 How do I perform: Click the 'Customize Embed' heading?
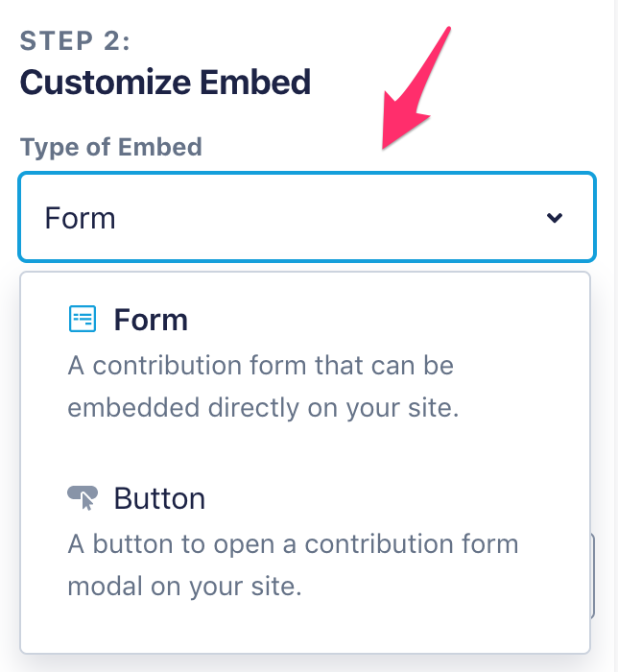click(x=165, y=82)
